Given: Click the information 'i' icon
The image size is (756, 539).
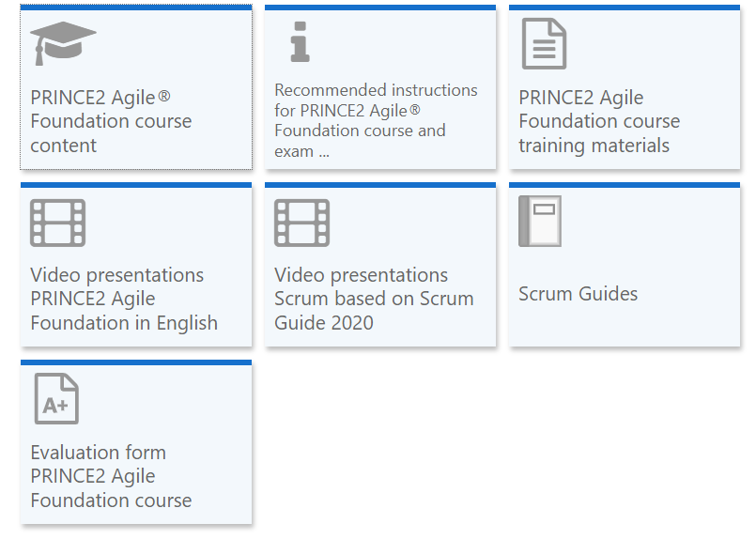Looking at the screenshot, I should point(300,42).
